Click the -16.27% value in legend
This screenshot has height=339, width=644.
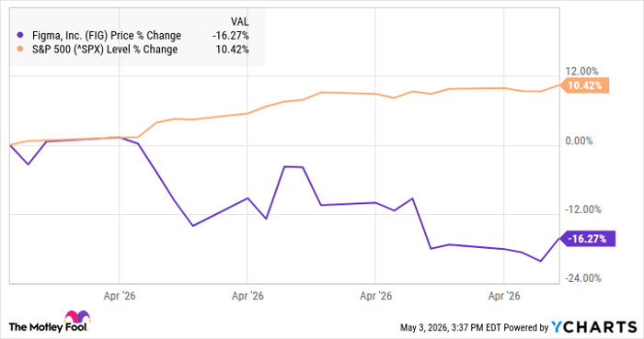pyautogui.click(x=230, y=36)
